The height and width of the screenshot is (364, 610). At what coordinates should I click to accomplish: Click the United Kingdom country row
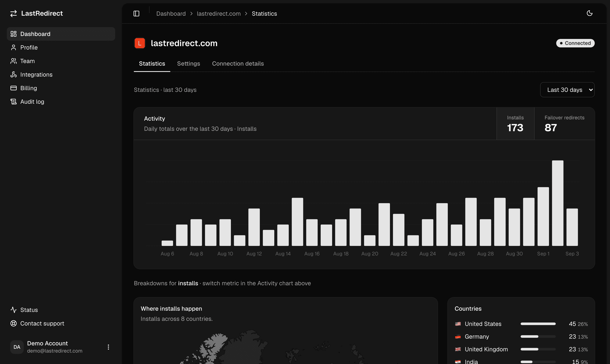pyautogui.click(x=521, y=349)
